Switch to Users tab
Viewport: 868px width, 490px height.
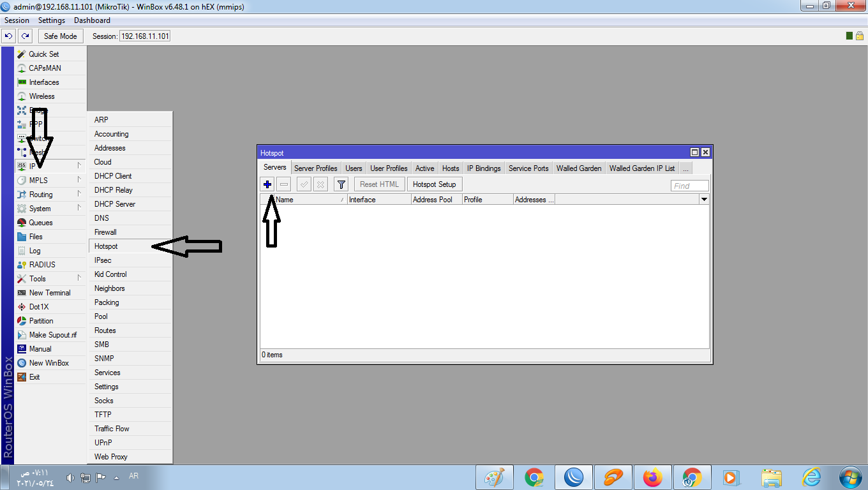354,168
